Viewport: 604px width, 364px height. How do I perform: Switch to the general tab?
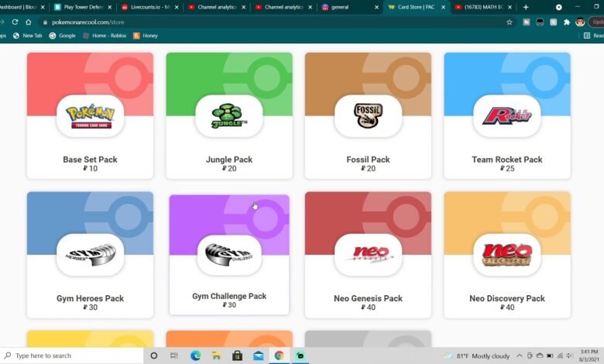350,7
